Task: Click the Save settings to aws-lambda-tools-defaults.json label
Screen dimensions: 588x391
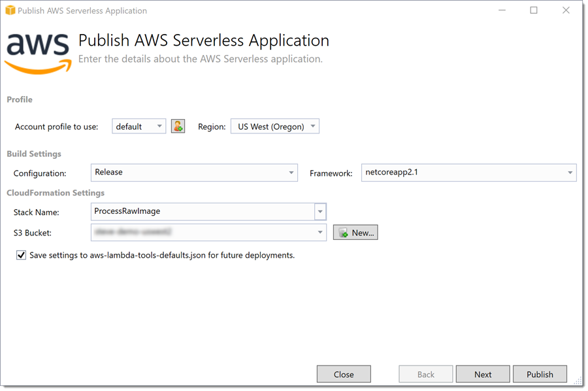Action: coord(162,255)
